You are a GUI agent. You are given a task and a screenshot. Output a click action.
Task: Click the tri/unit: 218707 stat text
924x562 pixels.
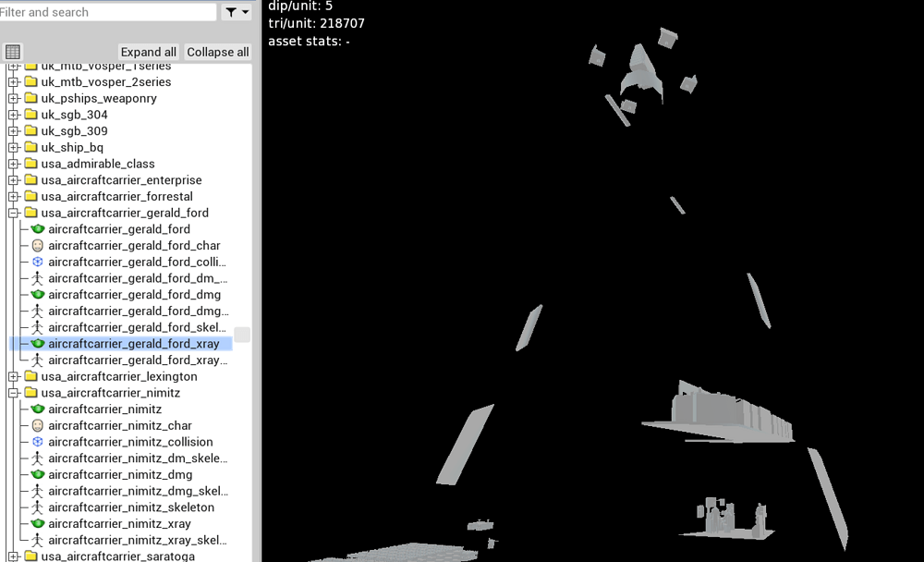pyautogui.click(x=316, y=24)
